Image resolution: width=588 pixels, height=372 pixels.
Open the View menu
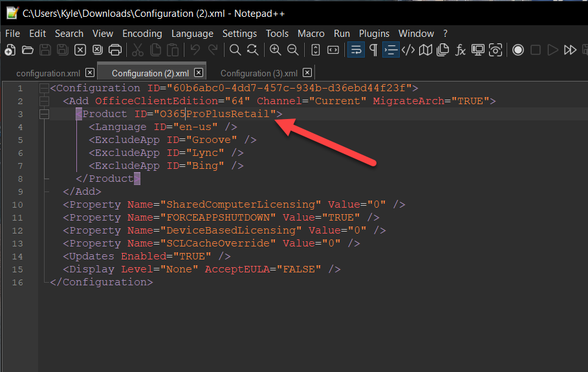tap(103, 34)
